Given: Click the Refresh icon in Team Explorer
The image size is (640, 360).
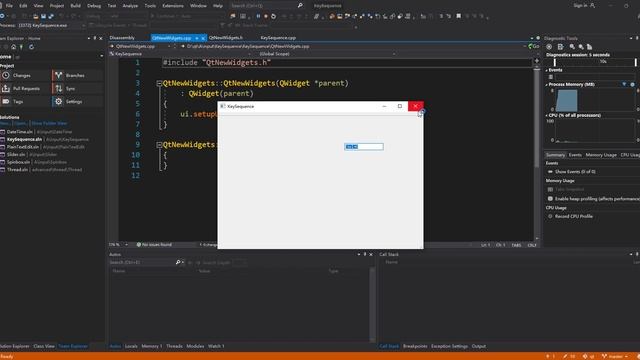Looking at the screenshot, I should pyautogui.click(x=31, y=47).
